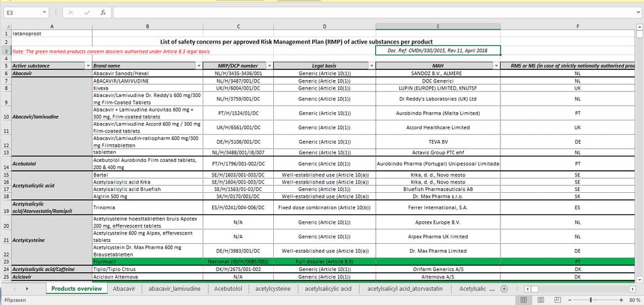Viewport: 644px width, 305px height.
Task: Switch to Normal view icon
Action: (x=524, y=300)
